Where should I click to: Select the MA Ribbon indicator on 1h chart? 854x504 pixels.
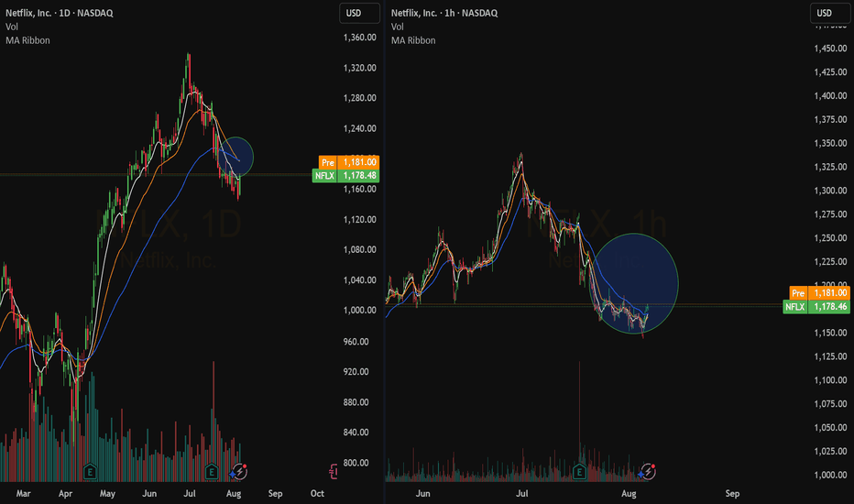point(413,40)
